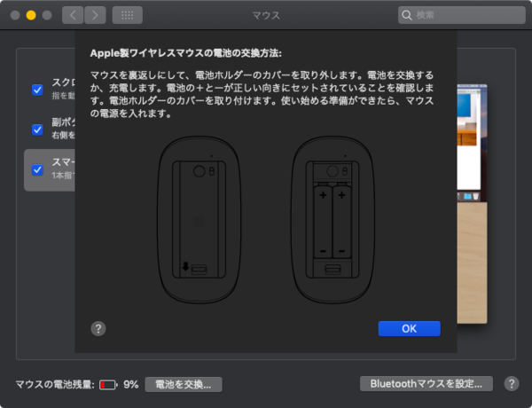This screenshot has width=532, height=408.
Task: Click the yellow minimize window button
Action: coord(31,15)
